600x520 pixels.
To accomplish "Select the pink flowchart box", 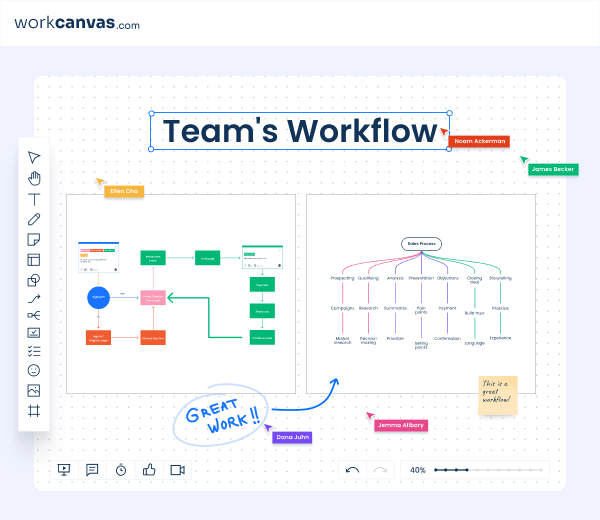I will [x=153, y=297].
